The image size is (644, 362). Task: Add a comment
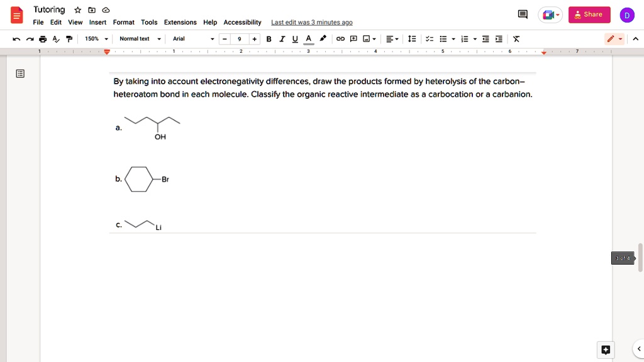[353, 38]
